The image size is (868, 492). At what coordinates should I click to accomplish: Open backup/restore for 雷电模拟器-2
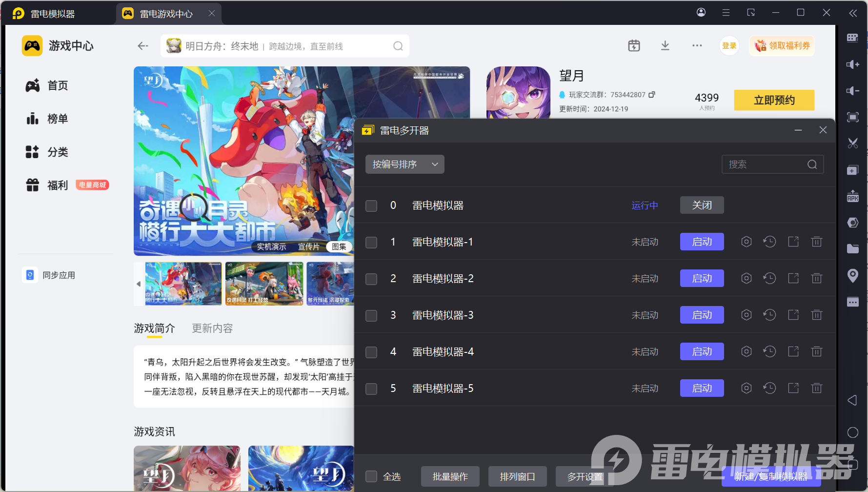(769, 278)
